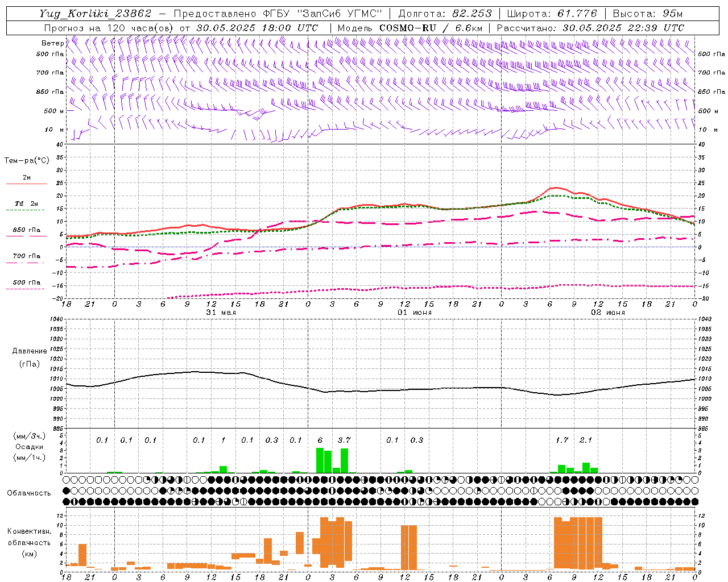Click the Широта: 61.776 header field

552,14
